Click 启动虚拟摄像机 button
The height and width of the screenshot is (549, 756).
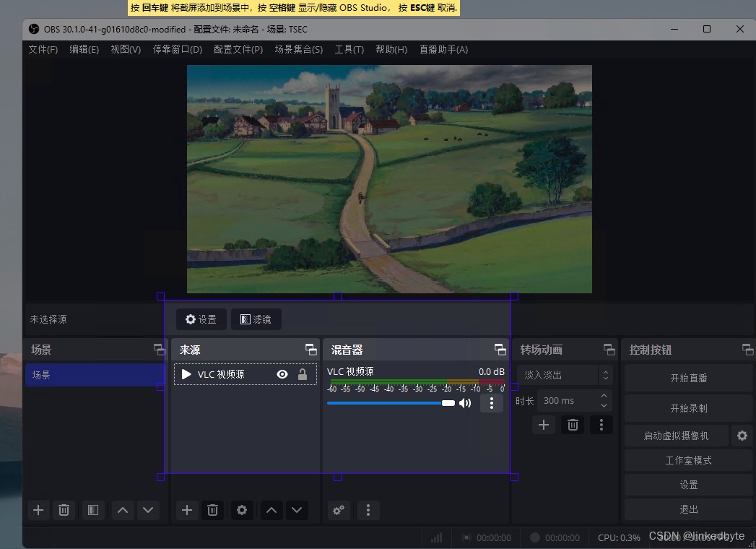(x=677, y=436)
